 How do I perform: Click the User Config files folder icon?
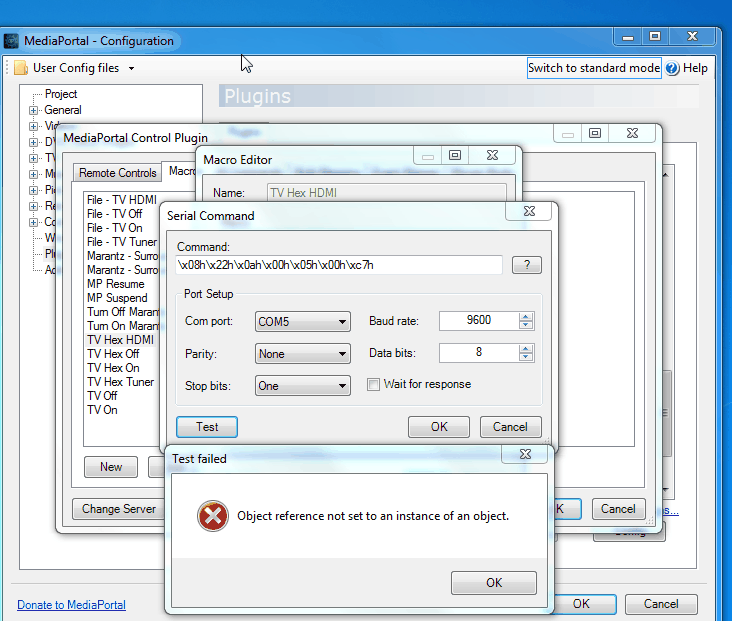(x=20, y=68)
